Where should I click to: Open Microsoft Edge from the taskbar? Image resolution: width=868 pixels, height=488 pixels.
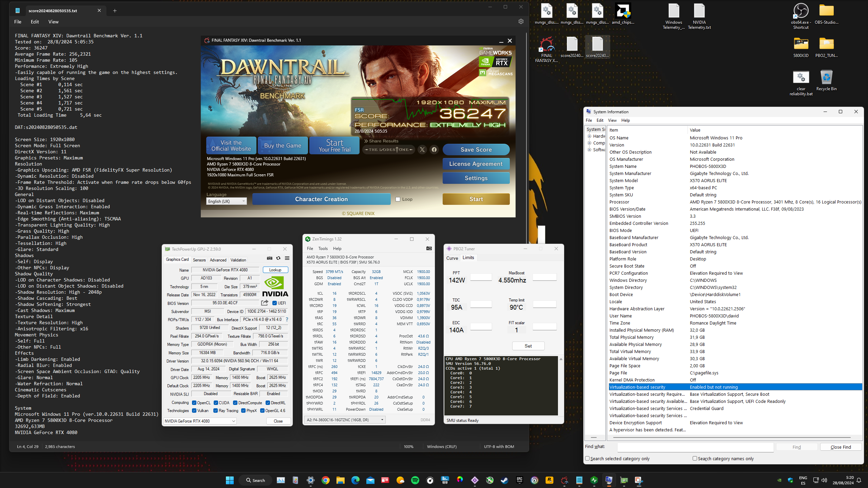click(x=355, y=480)
